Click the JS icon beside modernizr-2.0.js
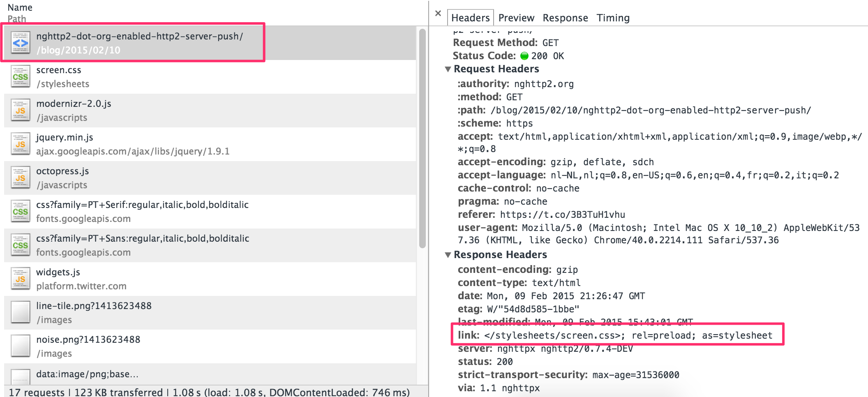 21,111
